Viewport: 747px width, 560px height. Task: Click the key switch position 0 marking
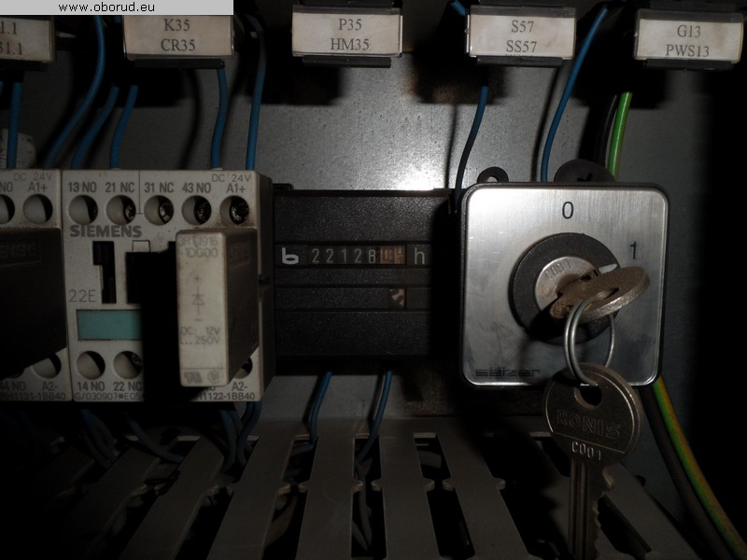coord(568,210)
